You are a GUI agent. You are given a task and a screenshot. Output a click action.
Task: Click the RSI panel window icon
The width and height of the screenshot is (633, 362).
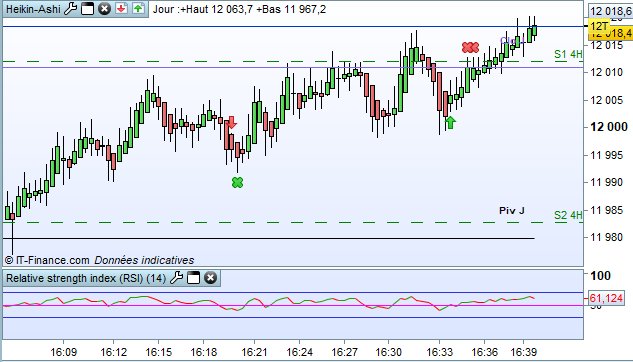click(x=193, y=278)
